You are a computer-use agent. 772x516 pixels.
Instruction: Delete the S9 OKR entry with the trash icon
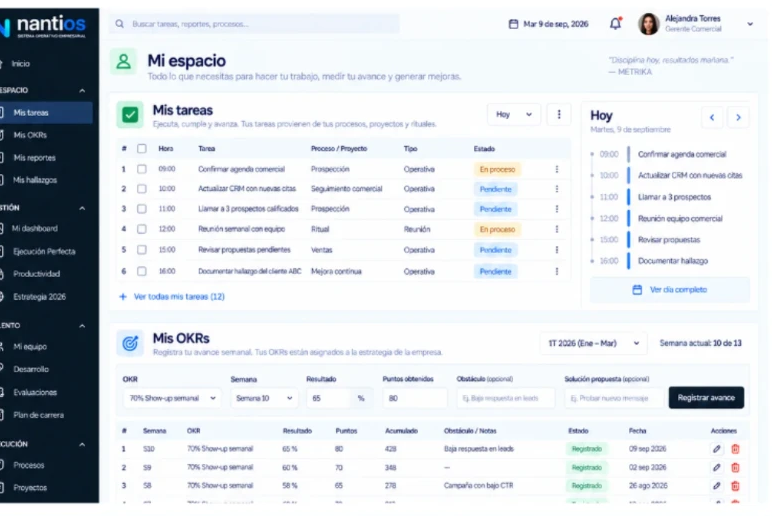coord(735,467)
